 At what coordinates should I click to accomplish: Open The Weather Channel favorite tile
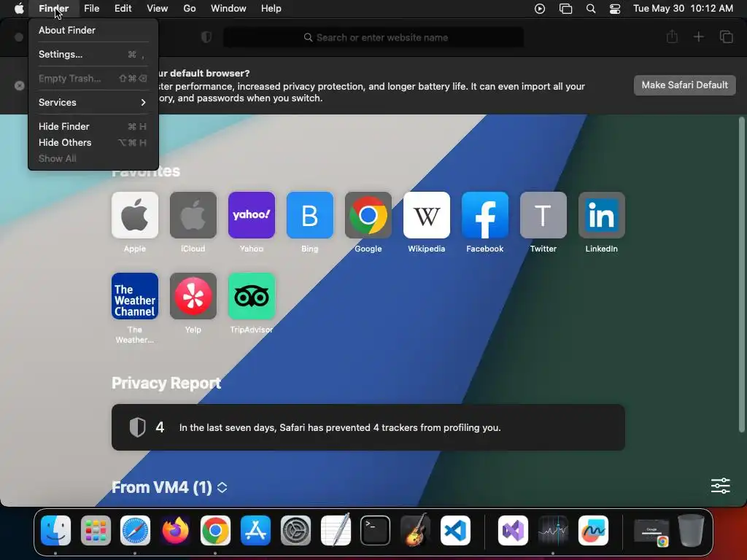[x=135, y=296]
